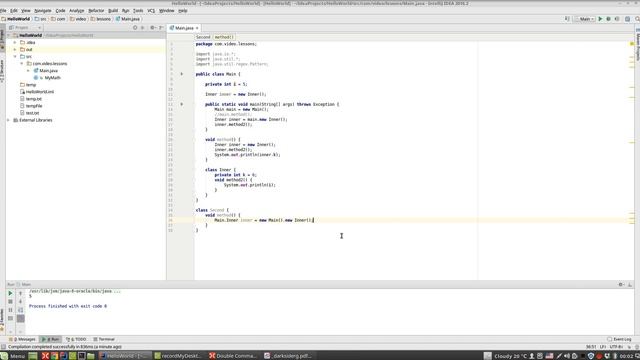Screen dimensions: 640x360
Task: Rerun Main using the Run panel green arrow
Action: point(10,293)
